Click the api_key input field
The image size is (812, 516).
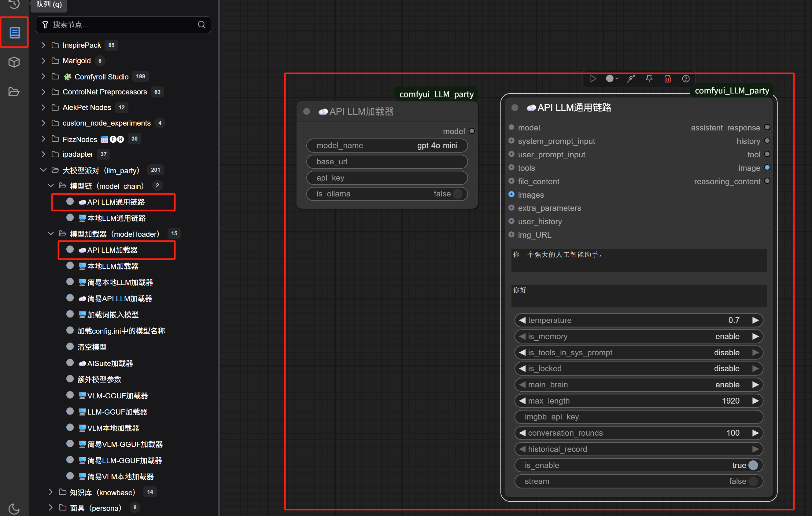387,177
